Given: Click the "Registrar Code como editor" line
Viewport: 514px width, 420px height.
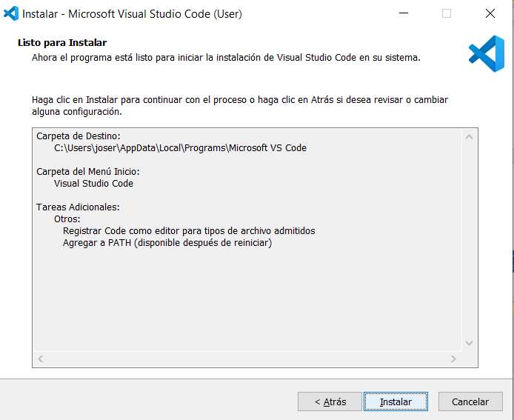Looking at the screenshot, I should point(189,230).
